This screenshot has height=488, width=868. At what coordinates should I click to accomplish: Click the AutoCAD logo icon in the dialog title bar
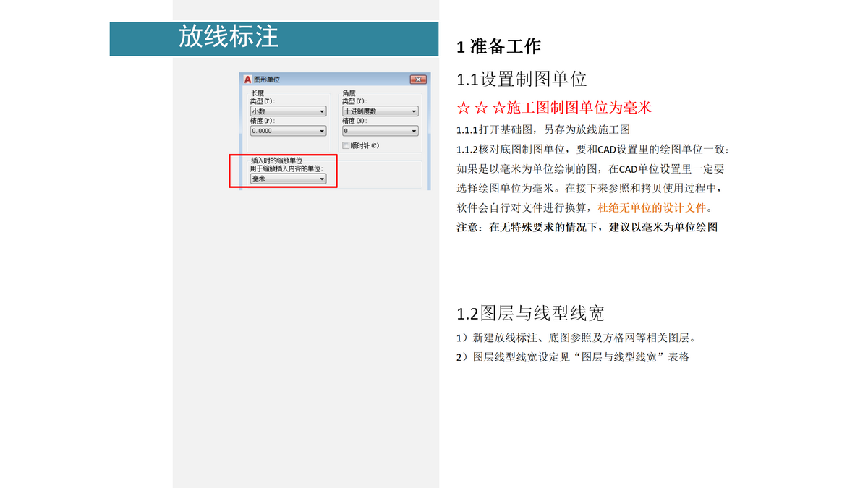click(249, 80)
